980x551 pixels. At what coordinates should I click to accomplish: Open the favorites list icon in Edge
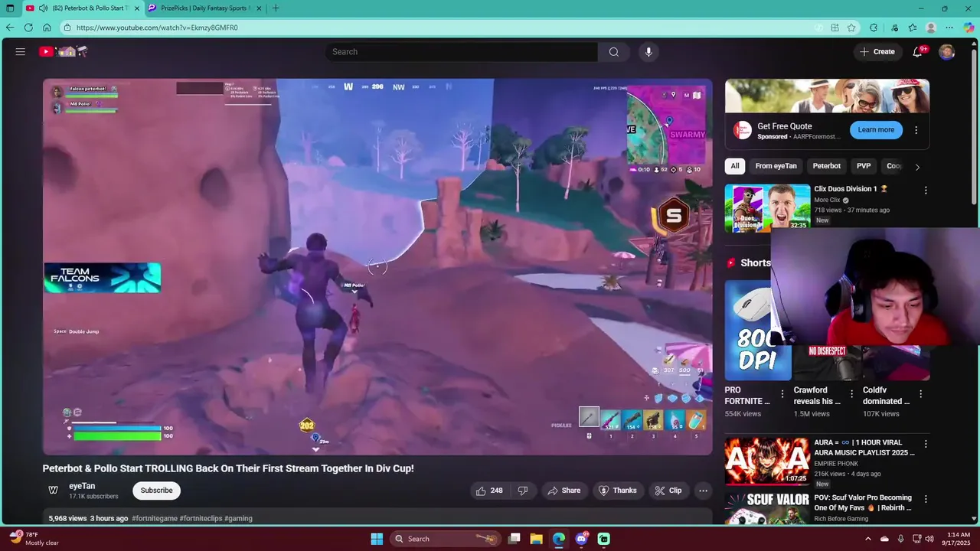[913, 28]
